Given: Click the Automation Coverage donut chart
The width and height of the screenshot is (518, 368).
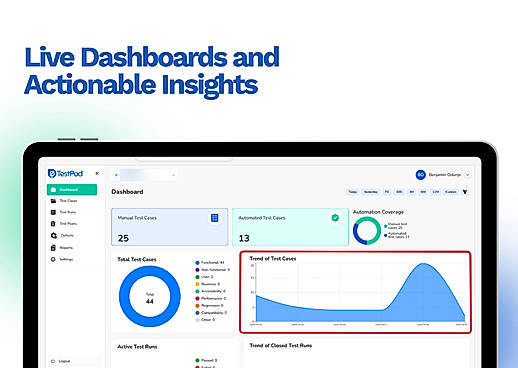Looking at the screenshot, I should coord(367,231).
